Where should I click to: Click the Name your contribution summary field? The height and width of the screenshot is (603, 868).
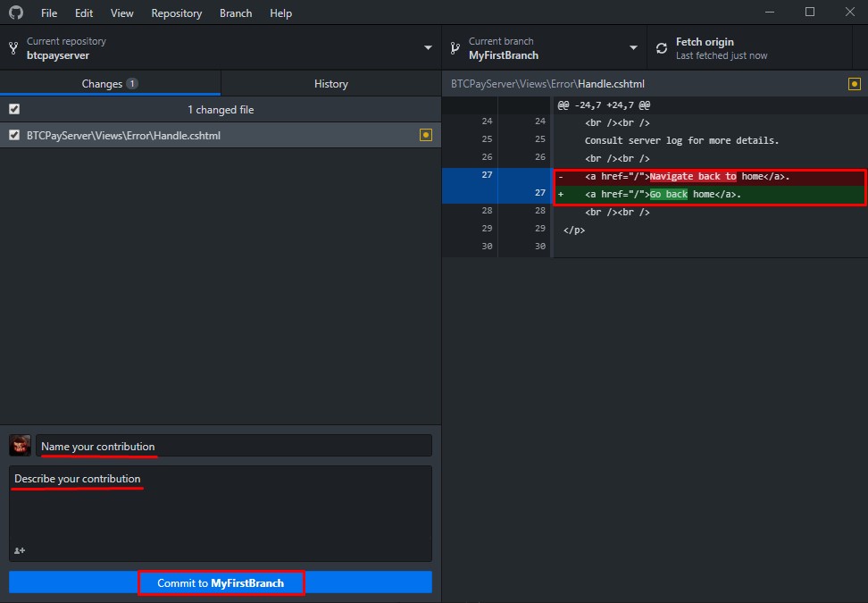[234, 446]
